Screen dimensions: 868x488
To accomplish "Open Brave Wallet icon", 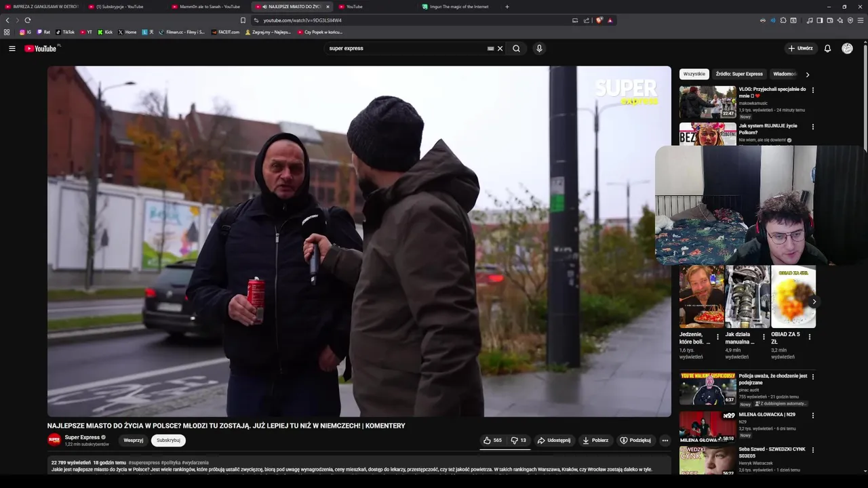I will tap(829, 20).
